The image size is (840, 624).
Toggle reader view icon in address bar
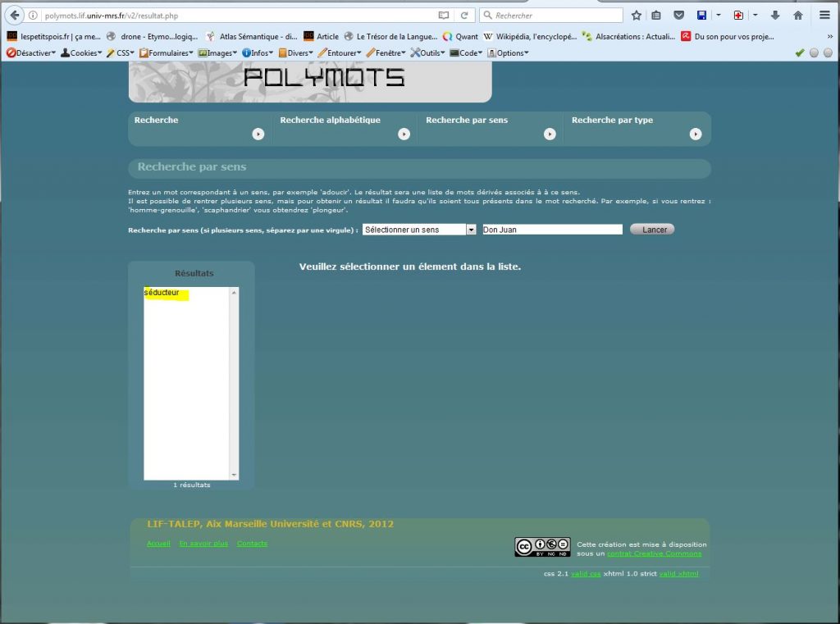(x=444, y=16)
